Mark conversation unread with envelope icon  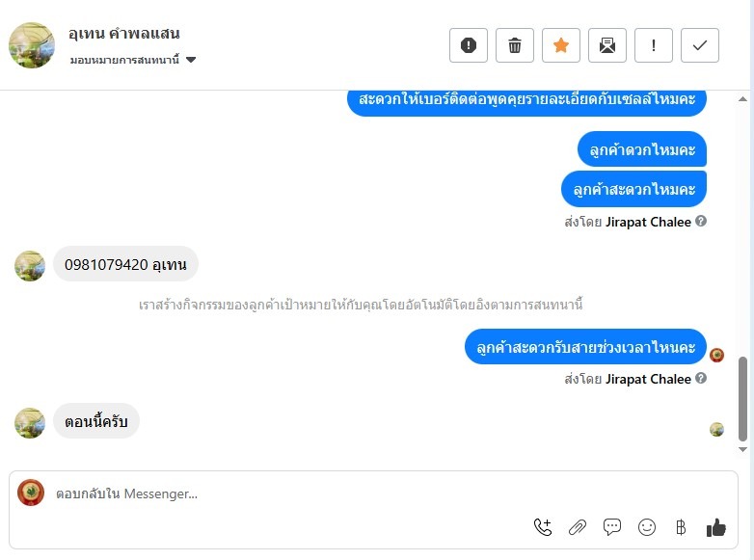click(x=607, y=45)
